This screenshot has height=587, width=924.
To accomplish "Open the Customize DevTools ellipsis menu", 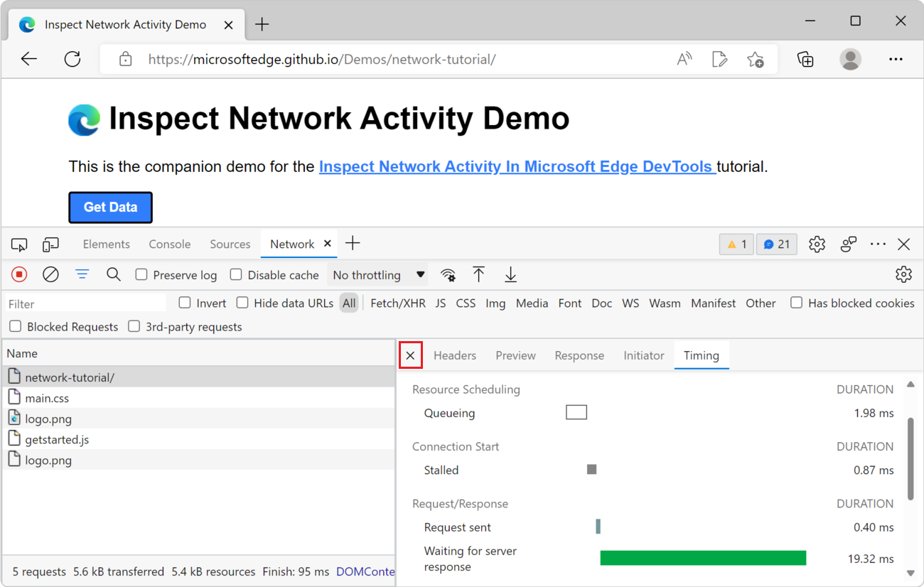I will pos(879,244).
